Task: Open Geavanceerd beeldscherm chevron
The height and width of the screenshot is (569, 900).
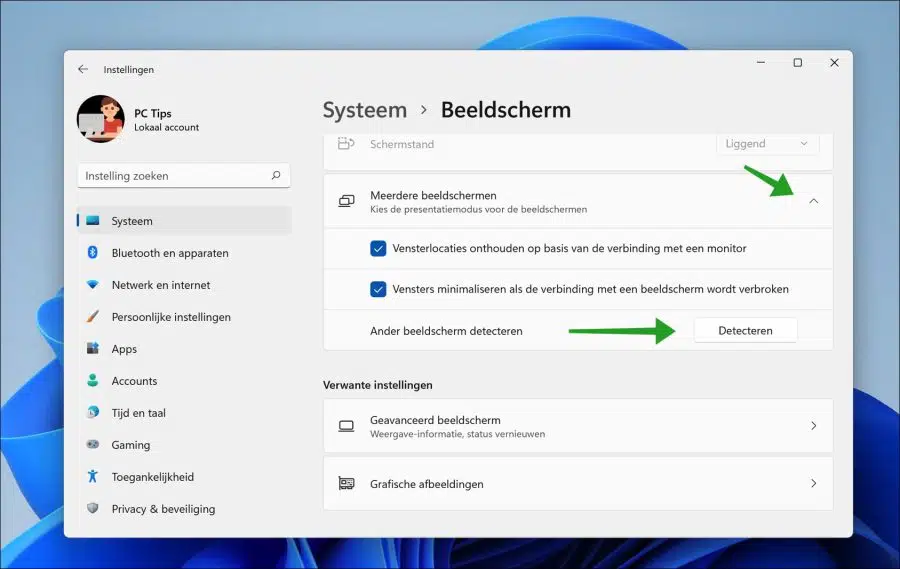Action: pyautogui.click(x=813, y=426)
